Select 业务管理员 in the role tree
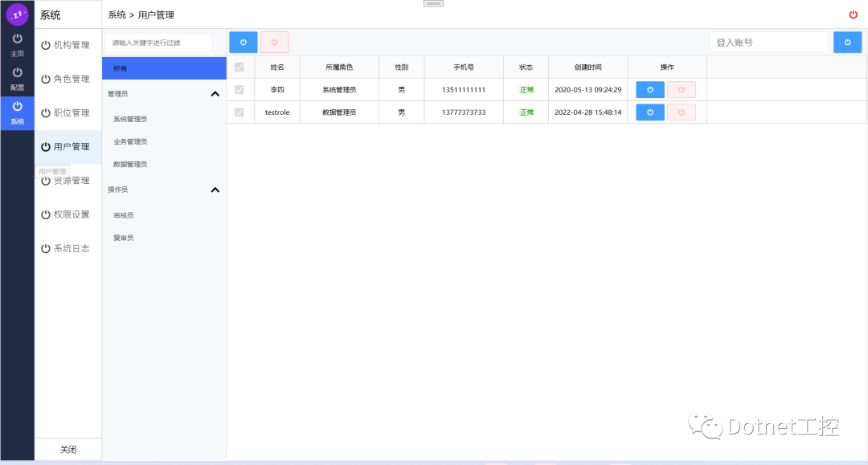Screen dimensions: 868x465 point(130,141)
